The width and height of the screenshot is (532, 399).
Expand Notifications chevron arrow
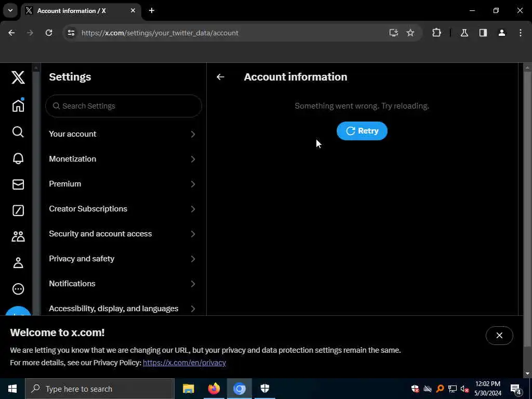pos(193,284)
